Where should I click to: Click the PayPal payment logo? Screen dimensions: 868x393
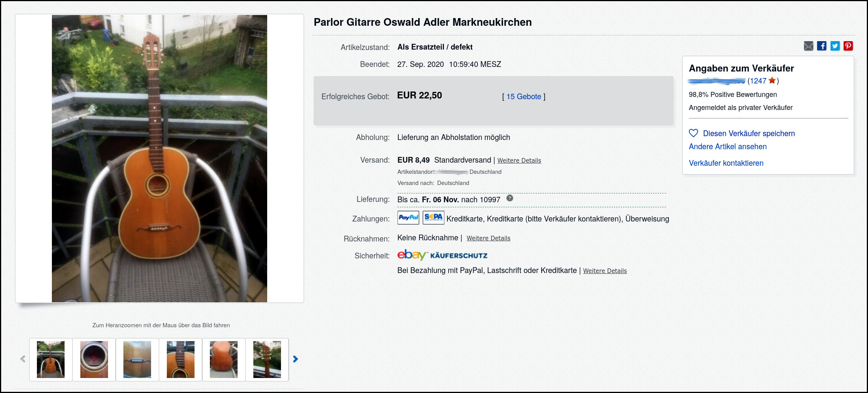(x=408, y=218)
